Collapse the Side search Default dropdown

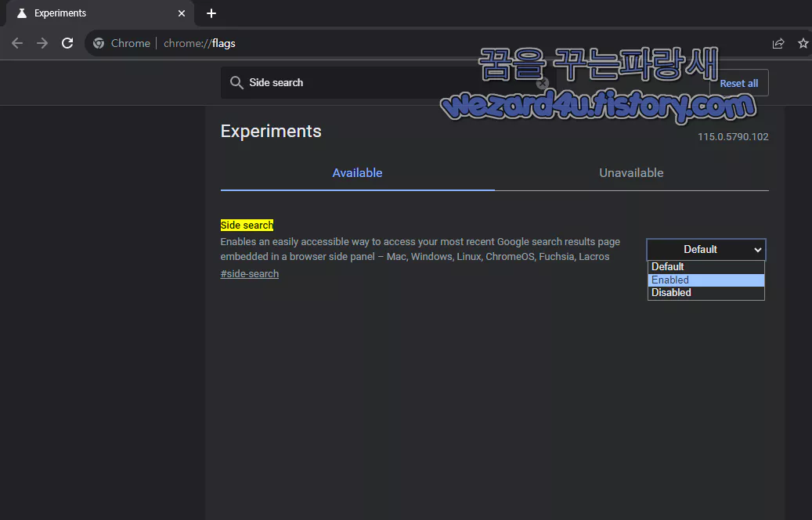tap(706, 250)
